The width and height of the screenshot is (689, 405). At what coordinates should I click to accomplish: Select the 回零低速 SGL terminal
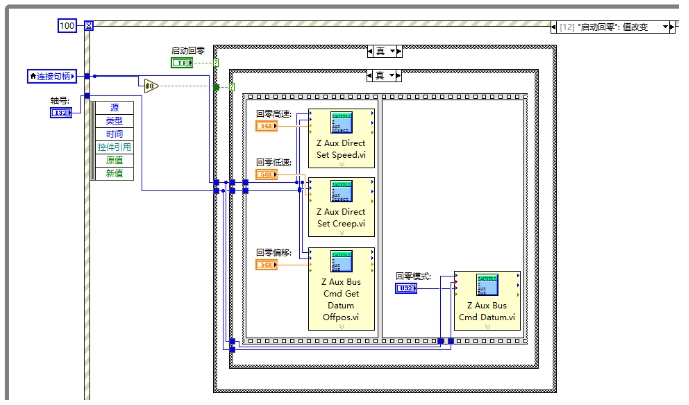267,174
